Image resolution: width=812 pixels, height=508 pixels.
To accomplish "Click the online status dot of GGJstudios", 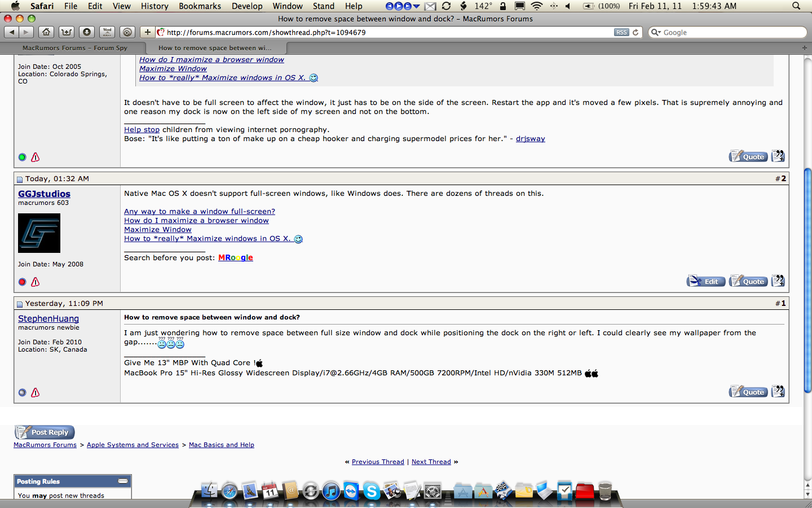I will (x=22, y=282).
